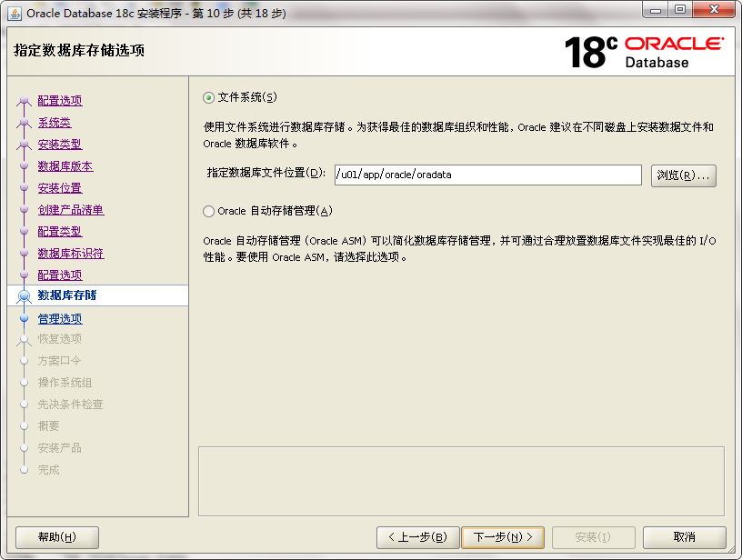Click the disabled 操作系统组 step
Screen dimensions: 742x560
click(65, 383)
